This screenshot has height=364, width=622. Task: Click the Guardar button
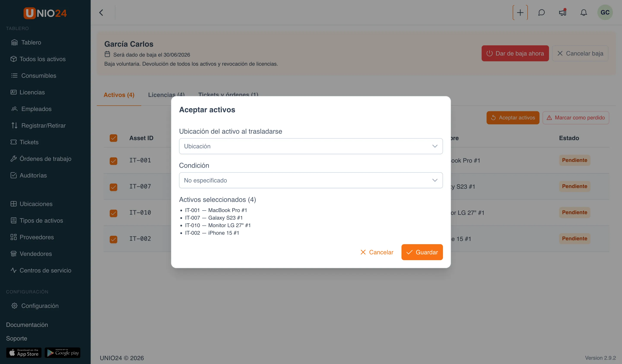pos(422,252)
